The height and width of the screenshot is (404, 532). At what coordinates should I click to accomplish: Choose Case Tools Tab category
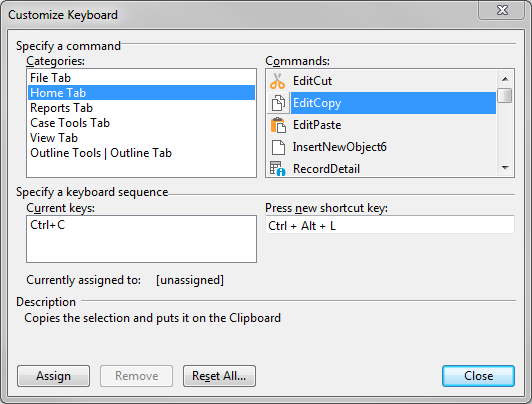point(141,123)
